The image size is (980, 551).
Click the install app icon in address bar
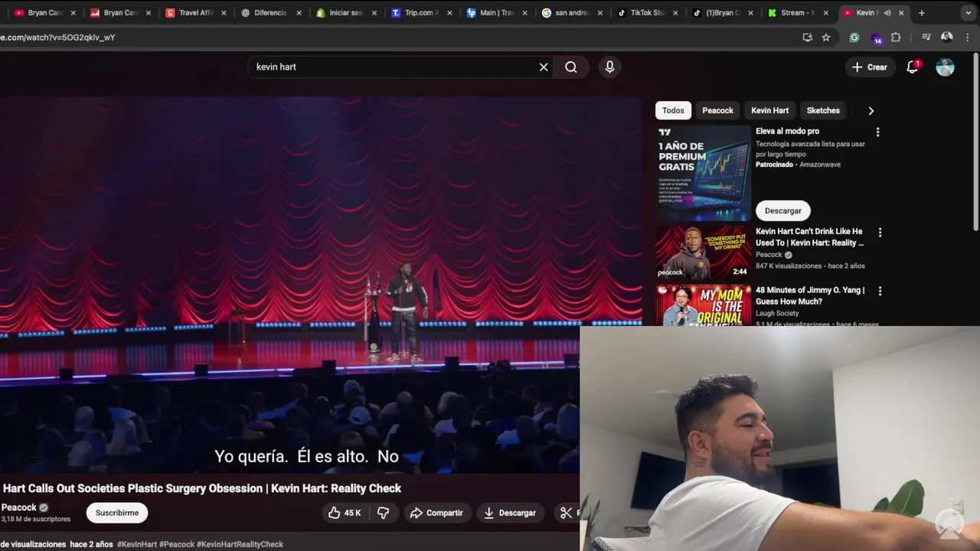pos(807,37)
